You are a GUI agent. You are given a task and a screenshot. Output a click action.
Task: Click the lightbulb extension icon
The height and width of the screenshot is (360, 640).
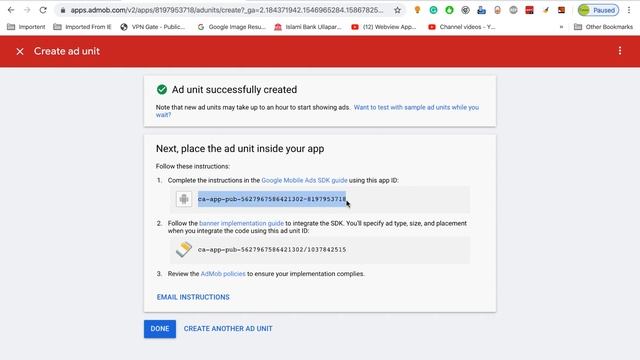[x=417, y=10]
